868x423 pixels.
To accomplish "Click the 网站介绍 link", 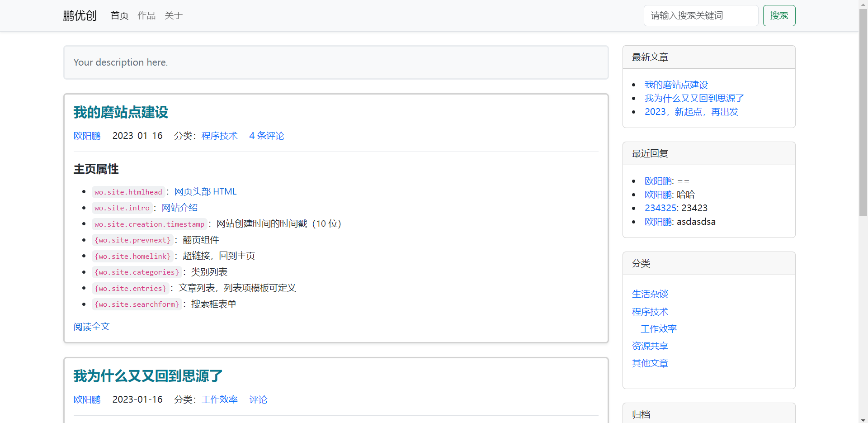I will tap(179, 208).
